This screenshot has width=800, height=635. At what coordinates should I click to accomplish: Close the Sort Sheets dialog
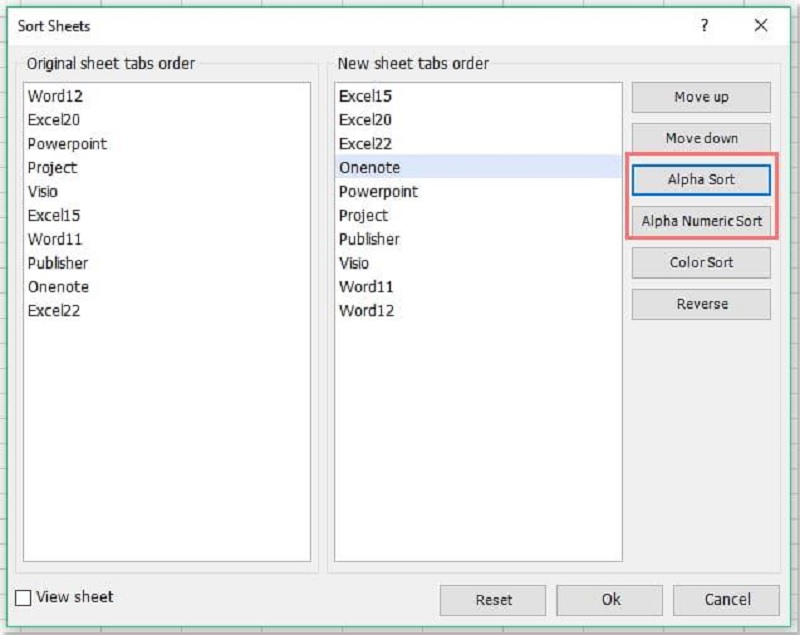pos(761,26)
